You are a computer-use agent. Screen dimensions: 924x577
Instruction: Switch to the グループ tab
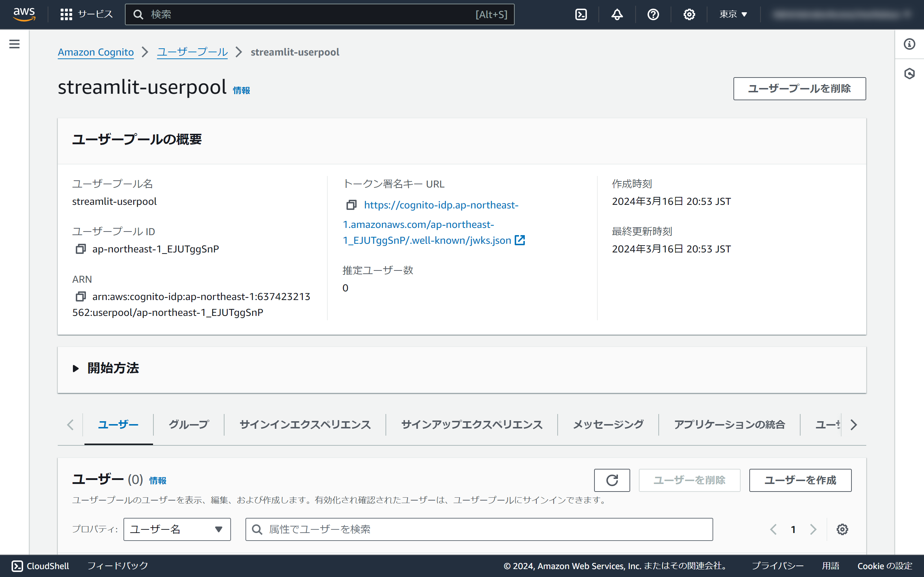click(x=189, y=424)
